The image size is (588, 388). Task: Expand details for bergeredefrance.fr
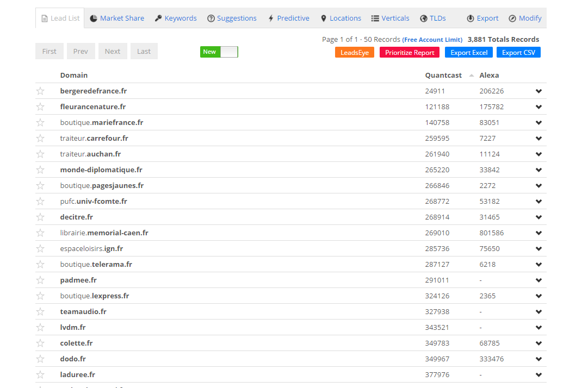[539, 91]
